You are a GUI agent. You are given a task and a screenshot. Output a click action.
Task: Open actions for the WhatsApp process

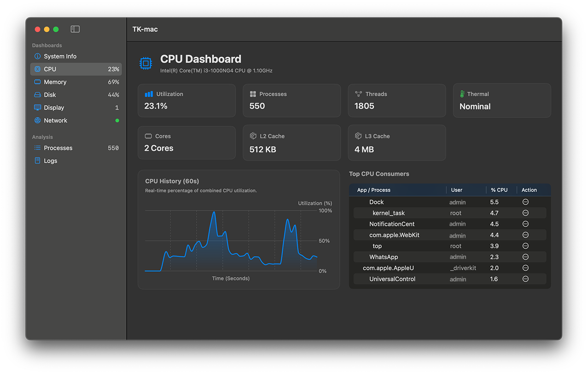click(x=525, y=257)
